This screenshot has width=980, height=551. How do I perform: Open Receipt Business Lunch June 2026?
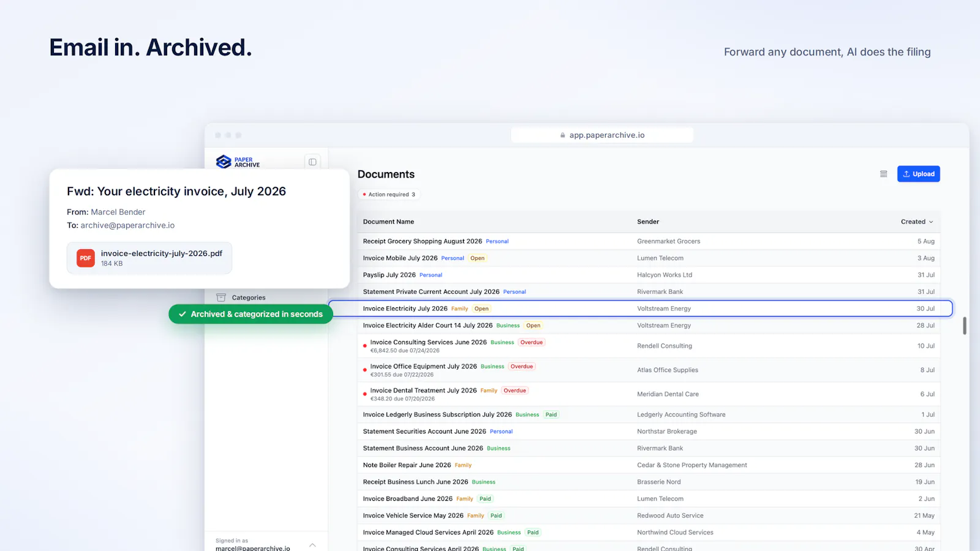(415, 482)
